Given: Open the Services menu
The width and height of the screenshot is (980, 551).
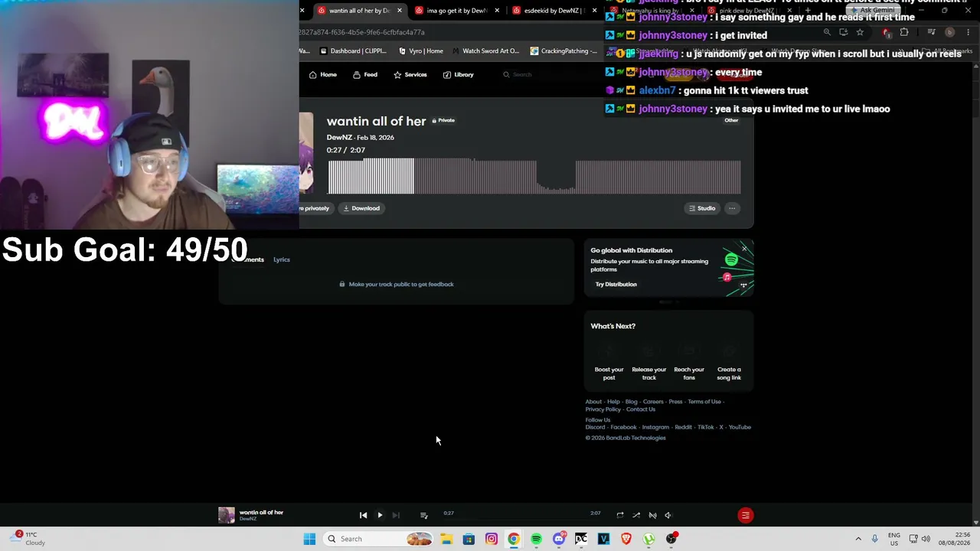Looking at the screenshot, I should click(410, 74).
